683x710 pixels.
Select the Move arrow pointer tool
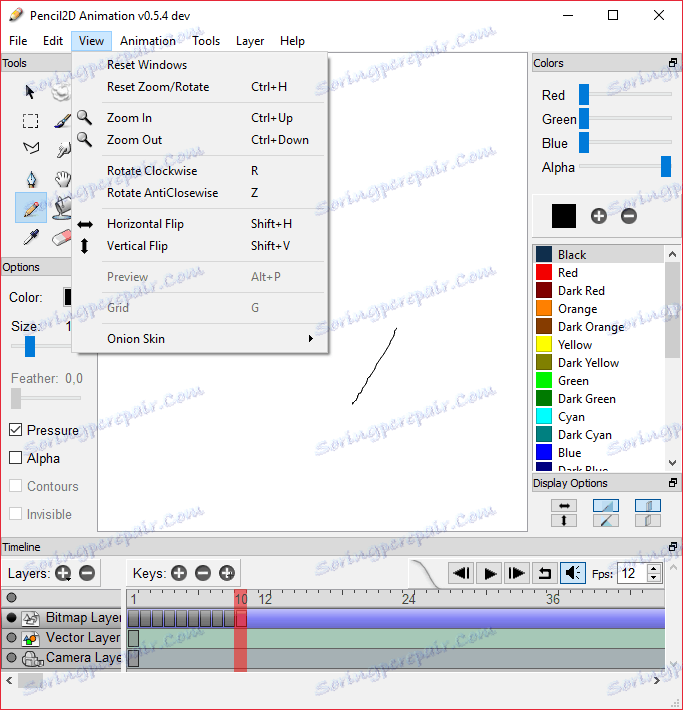(30, 92)
